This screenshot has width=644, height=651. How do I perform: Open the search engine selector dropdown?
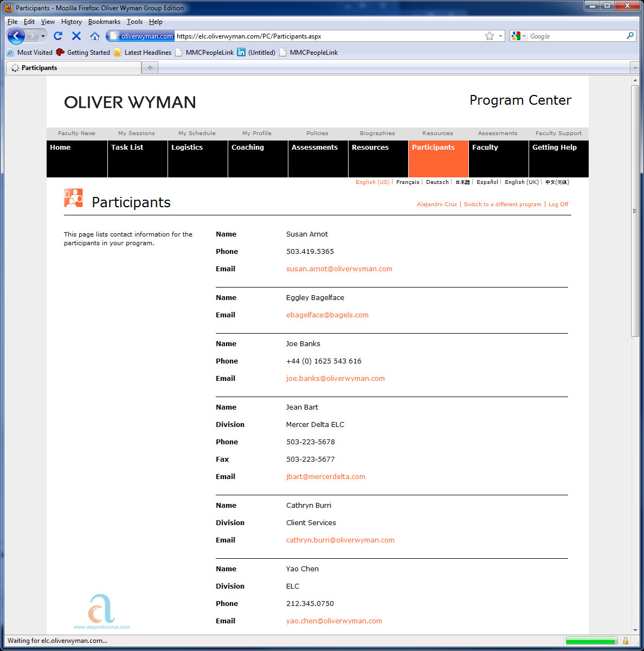(x=524, y=36)
